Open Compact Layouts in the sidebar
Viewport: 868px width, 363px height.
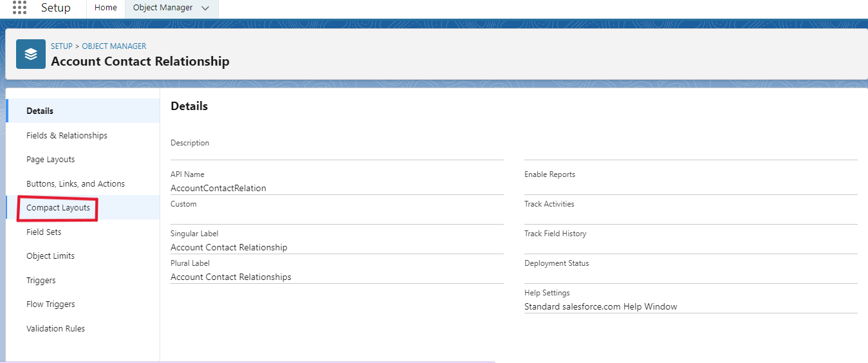[x=58, y=208]
